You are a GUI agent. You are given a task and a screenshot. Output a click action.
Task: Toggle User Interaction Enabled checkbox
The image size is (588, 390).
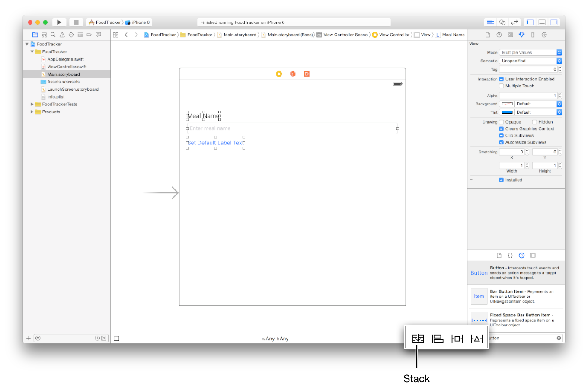pos(502,79)
